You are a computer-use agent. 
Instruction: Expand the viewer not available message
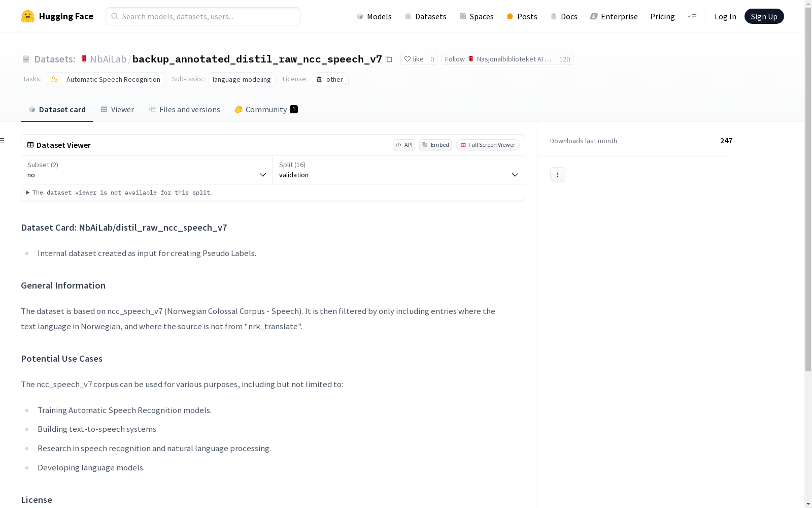coord(120,193)
